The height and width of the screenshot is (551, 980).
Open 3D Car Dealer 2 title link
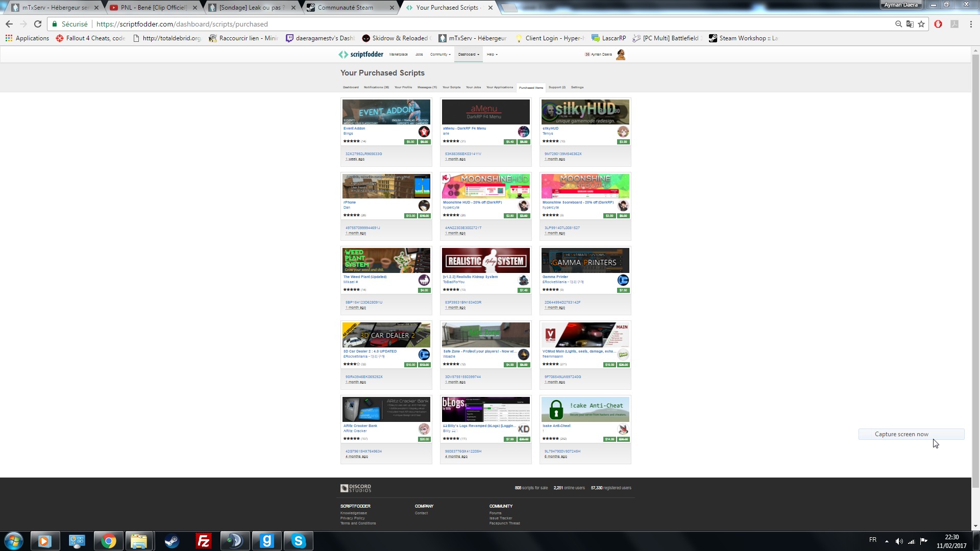[x=370, y=352]
